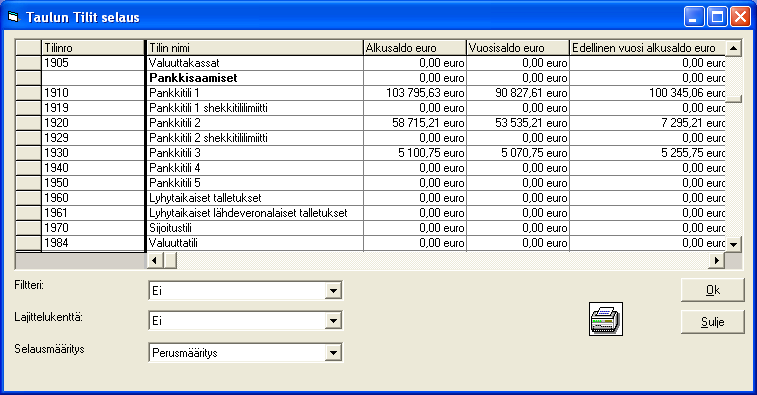757x395 pixels.
Task: Click the Tilinro column header
Action: click(93, 48)
